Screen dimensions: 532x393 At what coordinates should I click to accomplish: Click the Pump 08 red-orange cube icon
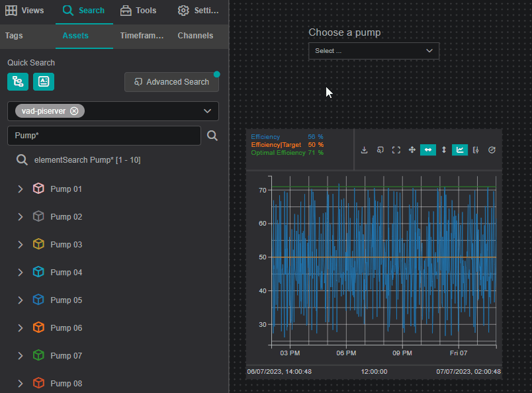coord(38,384)
